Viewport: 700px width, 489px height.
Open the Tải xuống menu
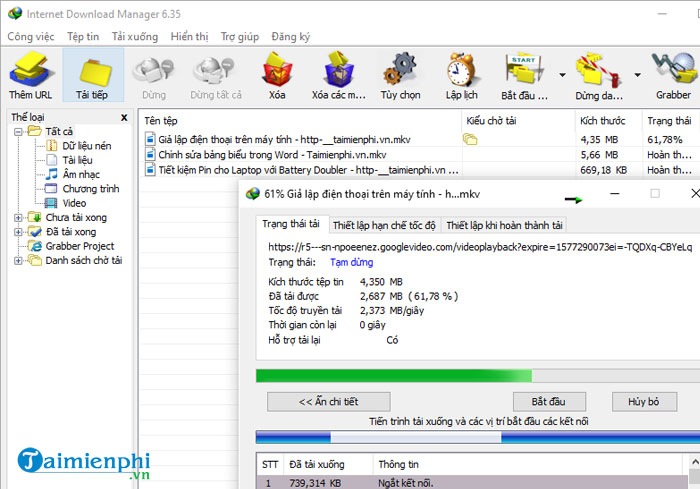pyautogui.click(x=134, y=37)
